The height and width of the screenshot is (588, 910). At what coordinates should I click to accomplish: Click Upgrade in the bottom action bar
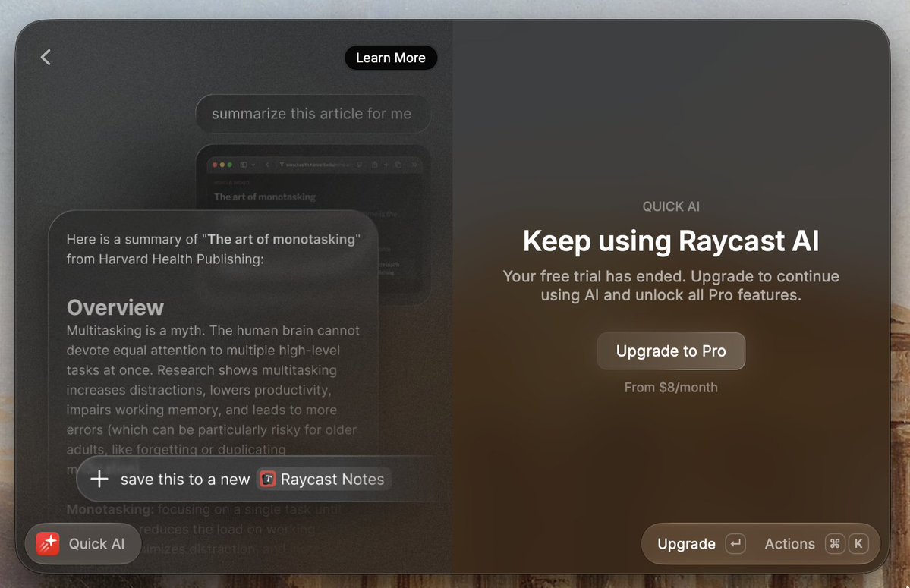coord(686,544)
